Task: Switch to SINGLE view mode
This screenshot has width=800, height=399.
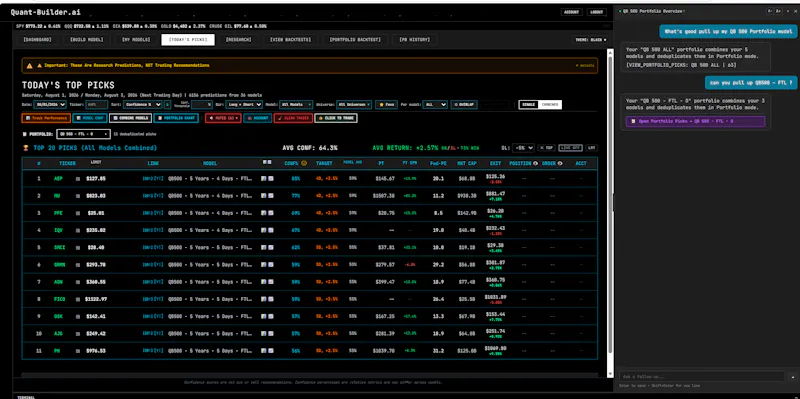Action: coord(529,105)
